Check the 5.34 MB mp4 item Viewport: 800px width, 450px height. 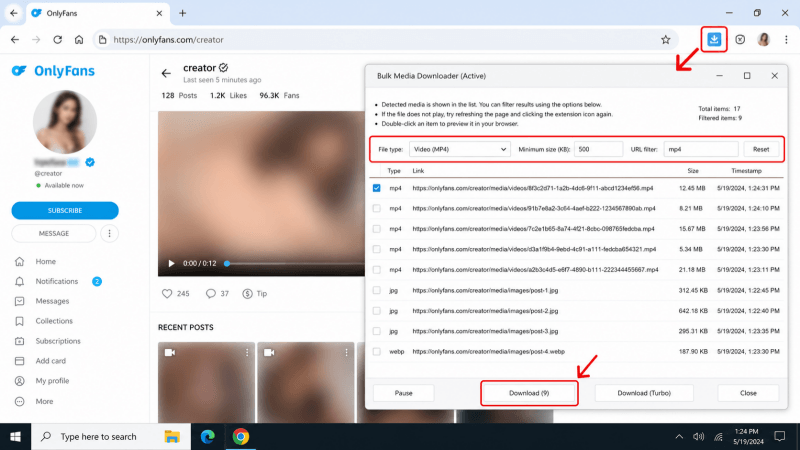point(377,249)
